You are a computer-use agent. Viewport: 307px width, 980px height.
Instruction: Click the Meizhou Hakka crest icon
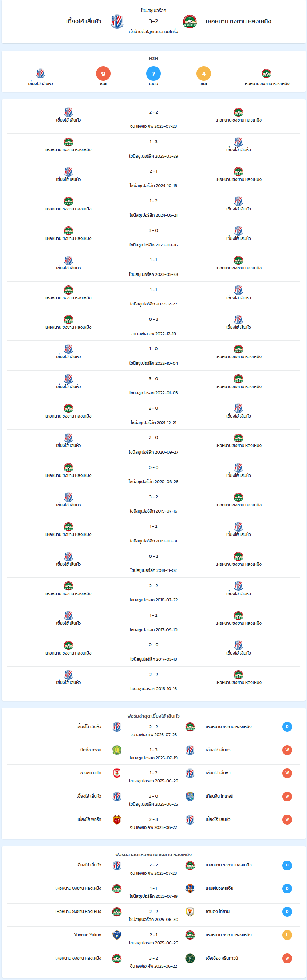(190, 888)
